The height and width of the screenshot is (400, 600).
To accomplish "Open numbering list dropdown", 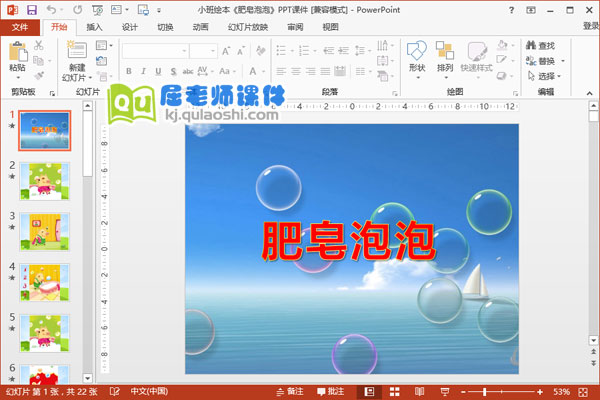I will (x=315, y=51).
